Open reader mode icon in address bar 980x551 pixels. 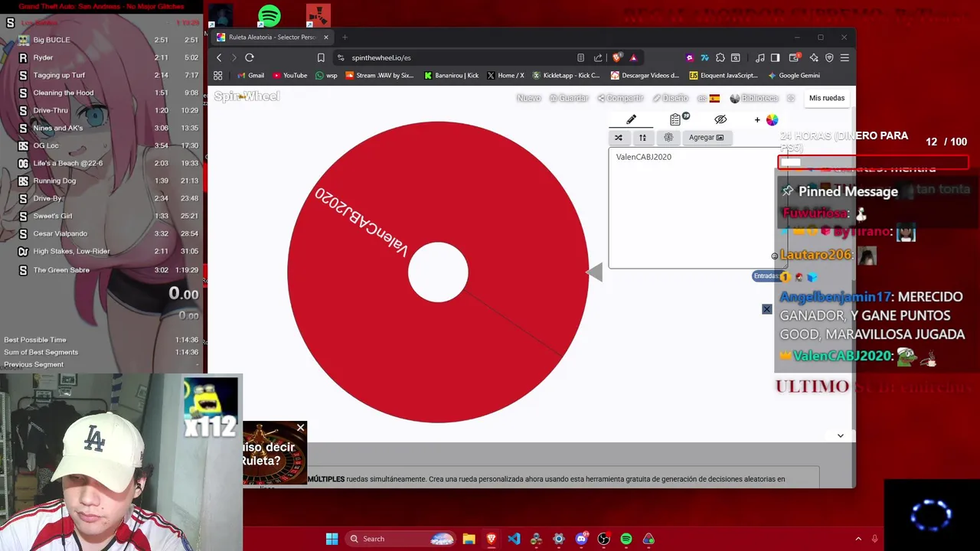[x=580, y=57]
